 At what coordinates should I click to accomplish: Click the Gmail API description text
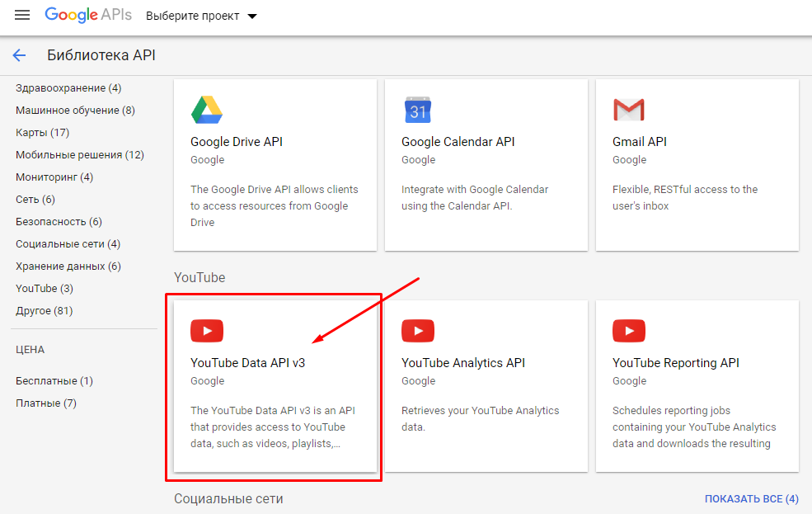[x=684, y=197]
